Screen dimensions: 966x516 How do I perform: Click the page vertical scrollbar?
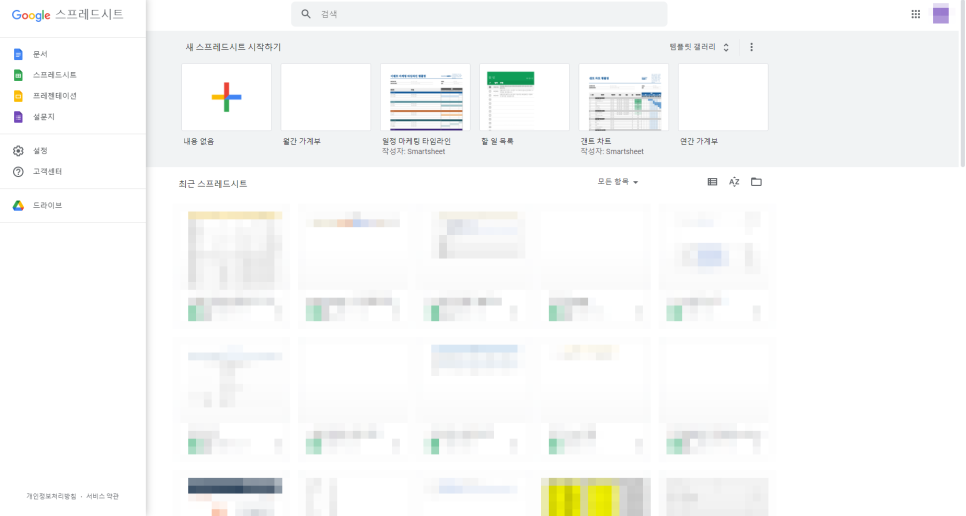963,83
